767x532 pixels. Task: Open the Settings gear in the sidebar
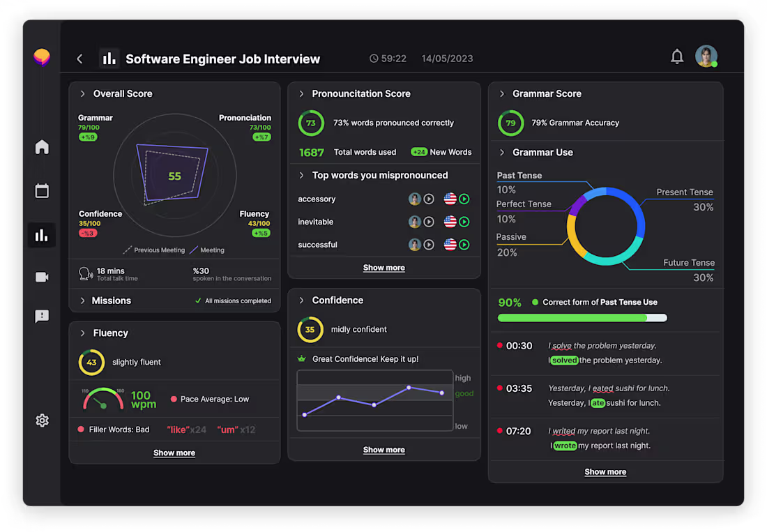[42, 420]
